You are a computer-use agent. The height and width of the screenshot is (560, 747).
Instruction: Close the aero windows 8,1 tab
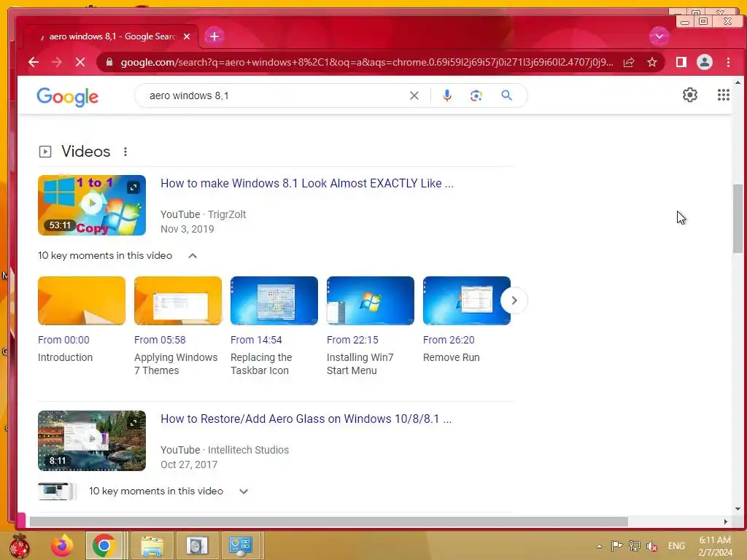[x=187, y=36]
